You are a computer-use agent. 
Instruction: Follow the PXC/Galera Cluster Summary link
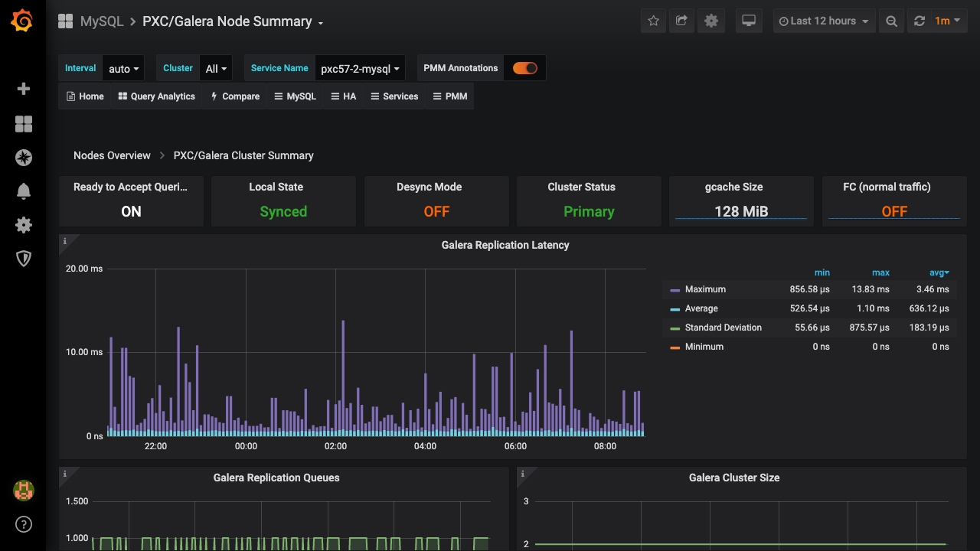(x=243, y=155)
